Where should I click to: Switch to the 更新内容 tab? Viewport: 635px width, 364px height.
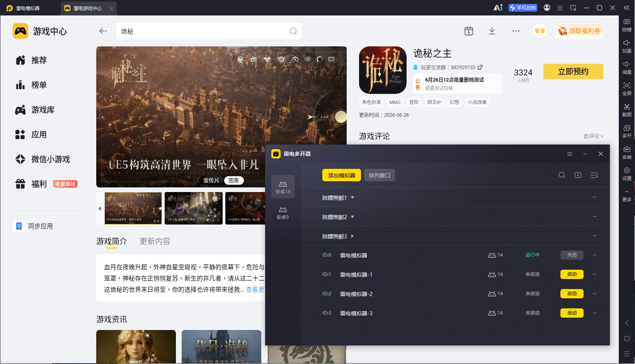(155, 241)
